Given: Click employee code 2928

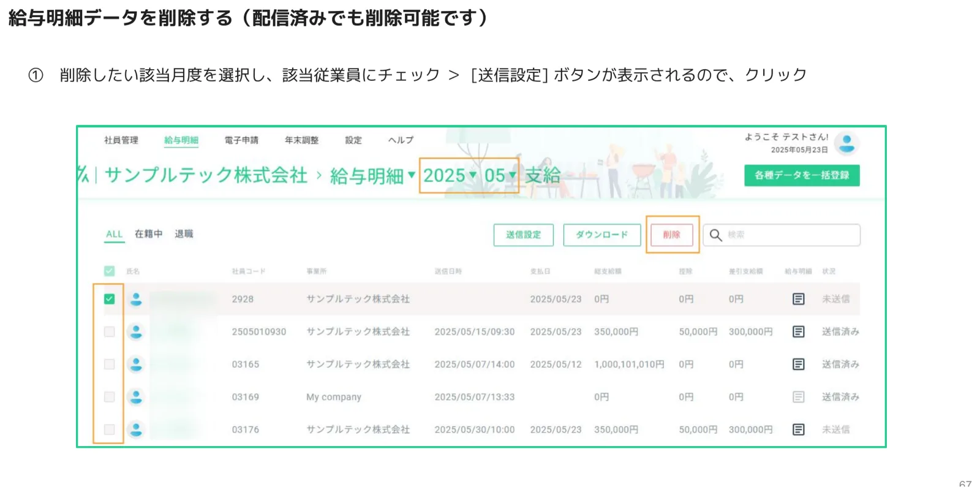Looking at the screenshot, I should click(x=243, y=299).
